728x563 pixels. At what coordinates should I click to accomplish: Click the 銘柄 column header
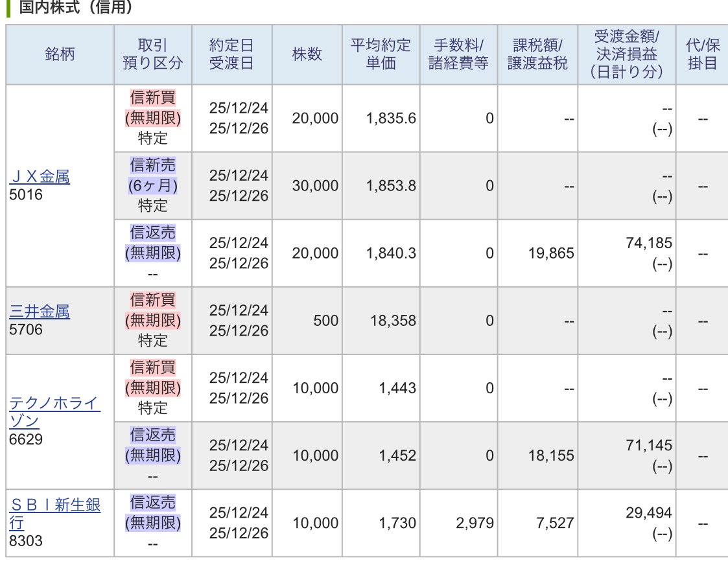60,54
